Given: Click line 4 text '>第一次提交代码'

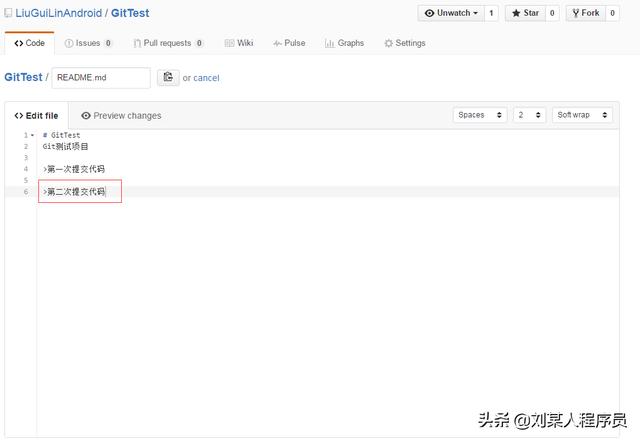Looking at the screenshot, I should (x=74, y=169).
